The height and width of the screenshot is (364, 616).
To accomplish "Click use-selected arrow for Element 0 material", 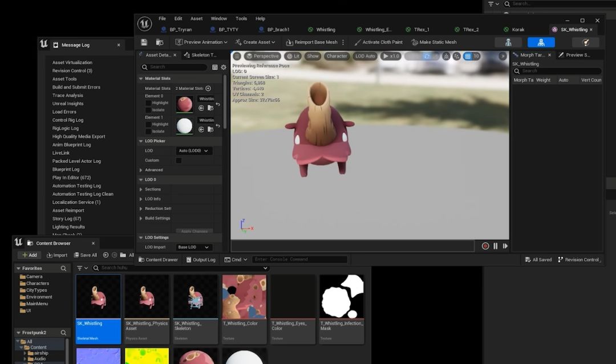I will point(201,108).
